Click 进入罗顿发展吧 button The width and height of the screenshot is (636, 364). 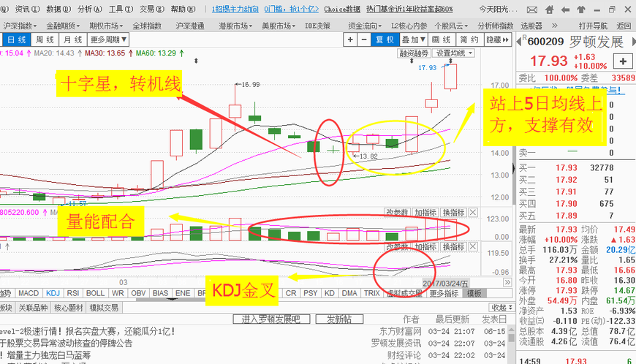click(271, 319)
